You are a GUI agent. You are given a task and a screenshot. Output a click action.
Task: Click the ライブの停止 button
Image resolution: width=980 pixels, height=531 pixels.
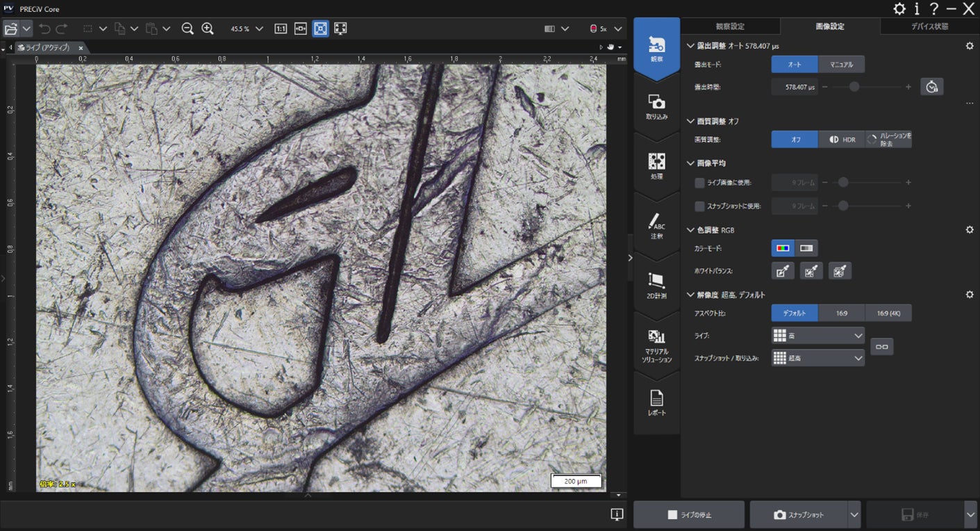pyautogui.click(x=689, y=515)
